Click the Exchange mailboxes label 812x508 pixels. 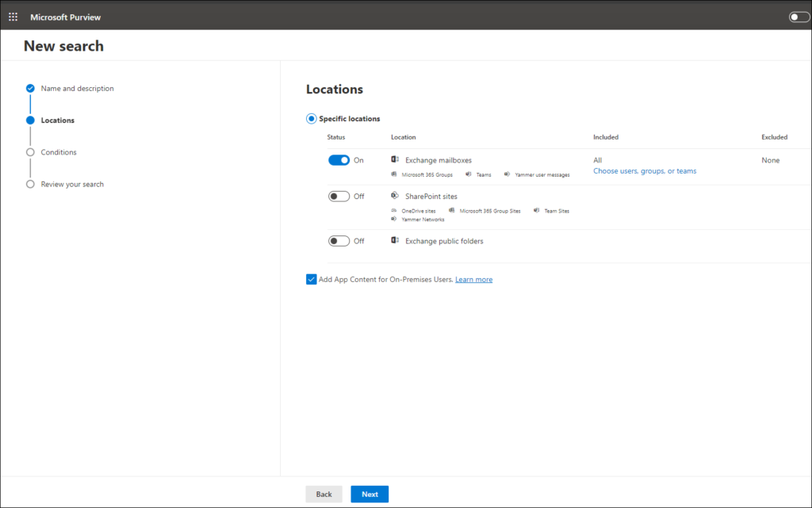pyautogui.click(x=438, y=160)
